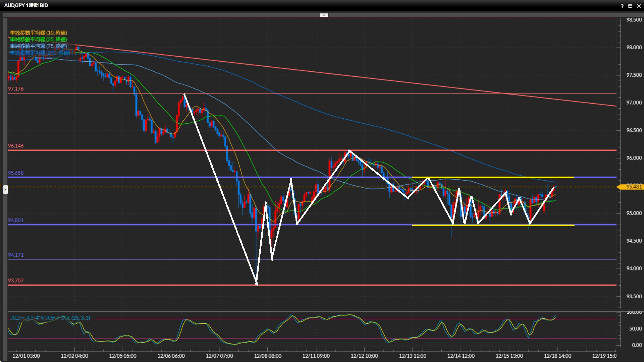644x362 pixels.
Task: Select the 97.176 horizontal line label
Action: (16, 89)
